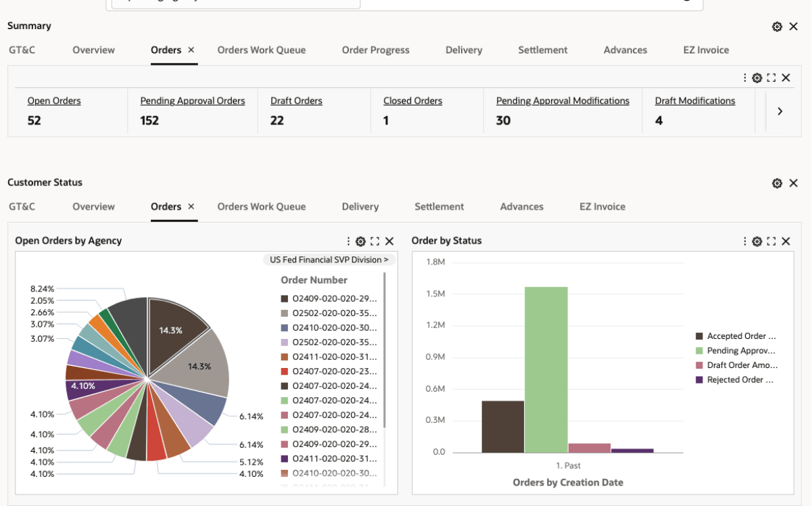The image size is (812, 506).
Task: Close the Summary orders tile panel
Action: pos(786,78)
